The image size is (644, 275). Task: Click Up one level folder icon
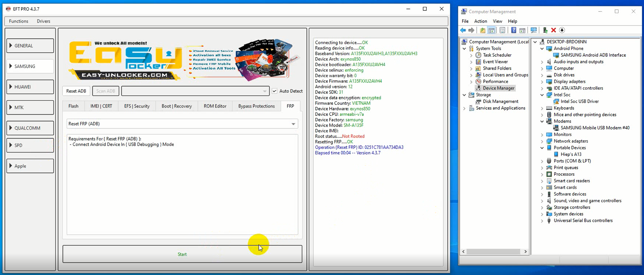coord(483,30)
